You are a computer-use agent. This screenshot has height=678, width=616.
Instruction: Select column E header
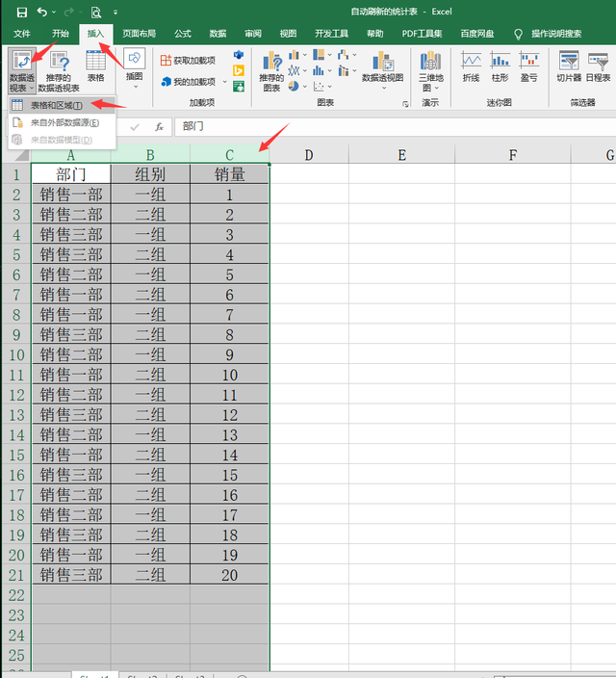coord(401,155)
